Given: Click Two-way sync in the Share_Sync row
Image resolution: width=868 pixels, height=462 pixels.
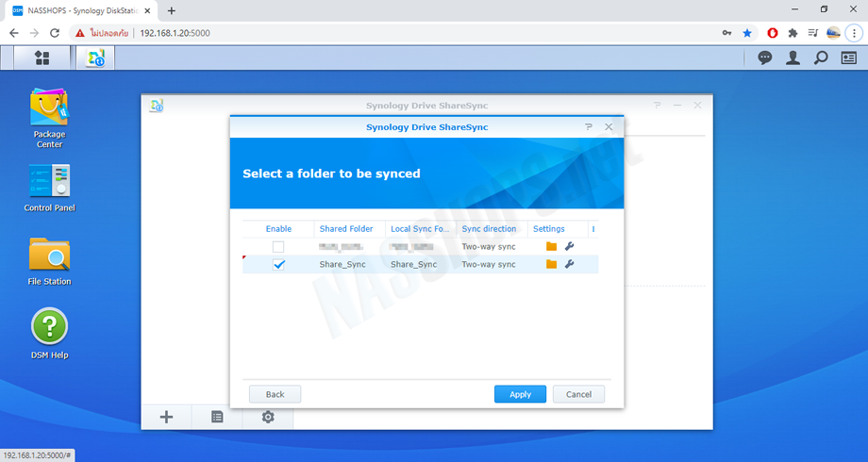Looking at the screenshot, I should click(489, 265).
